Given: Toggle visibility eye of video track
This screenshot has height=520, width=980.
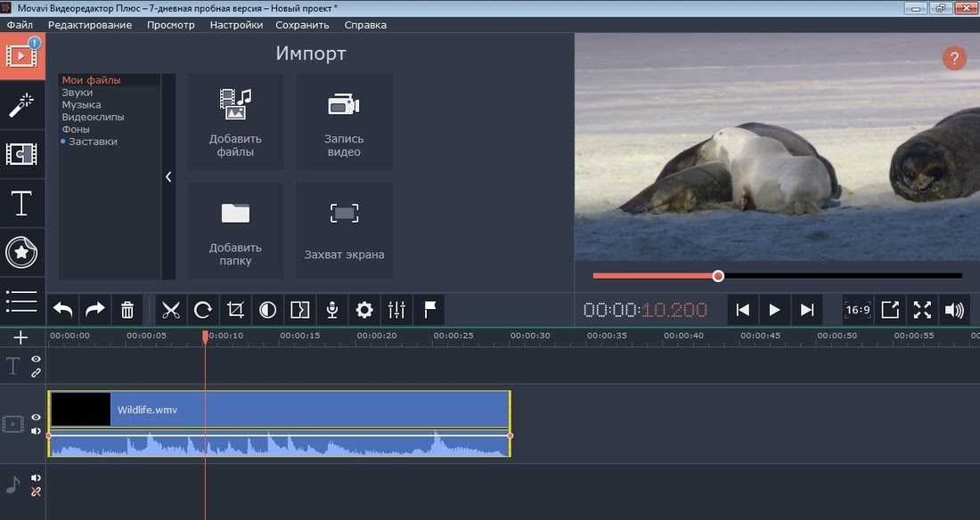Looking at the screenshot, I should [37, 418].
